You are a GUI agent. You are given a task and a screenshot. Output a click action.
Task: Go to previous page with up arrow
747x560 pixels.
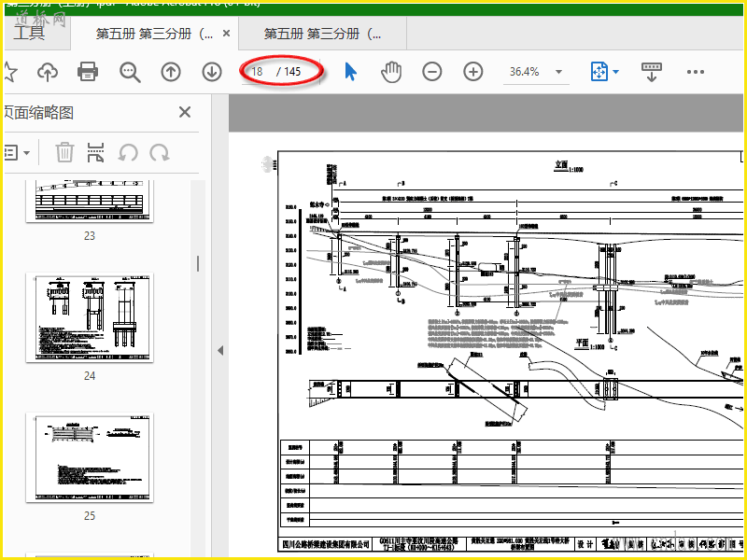(171, 72)
